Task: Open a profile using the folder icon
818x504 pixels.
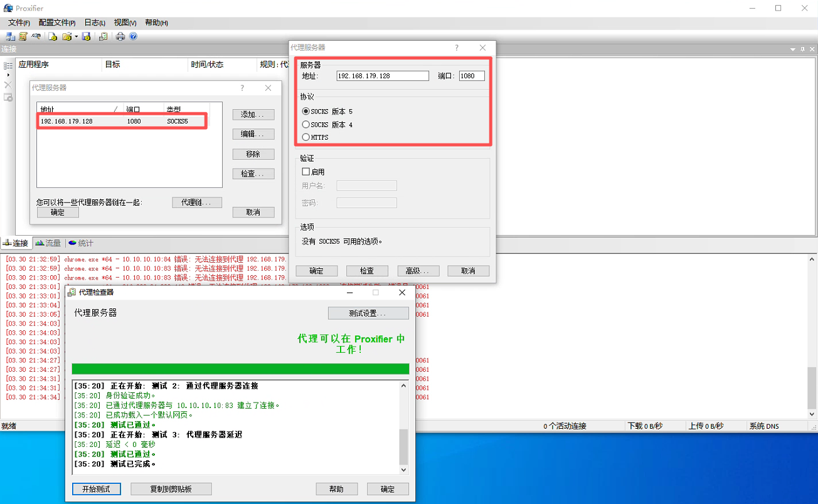Action: click(x=66, y=36)
